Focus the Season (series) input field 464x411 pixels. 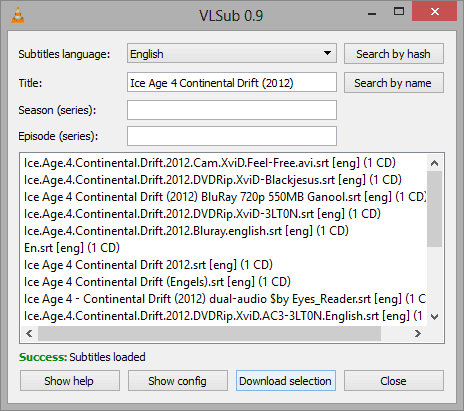coord(232,110)
